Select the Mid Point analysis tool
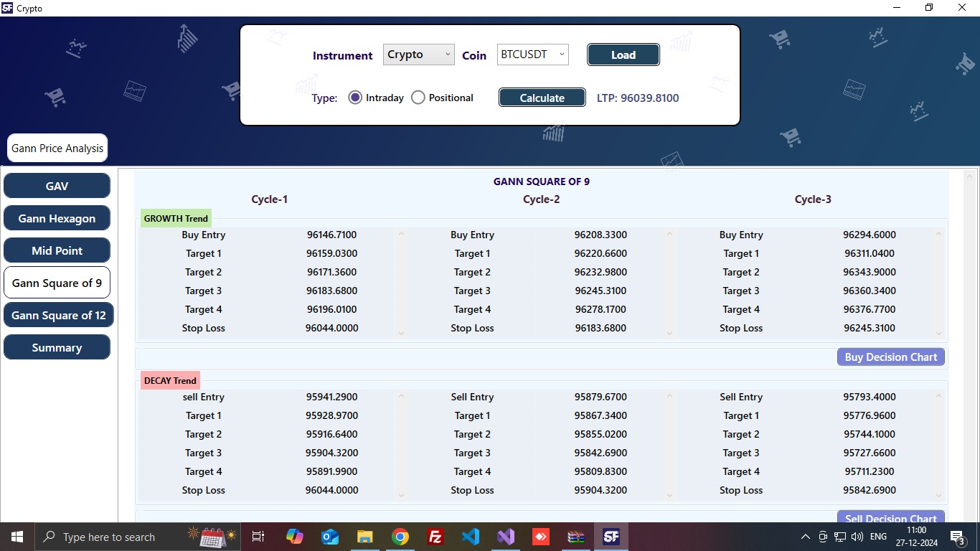This screenshot has width=980, height=551. [x=57, y=250]
